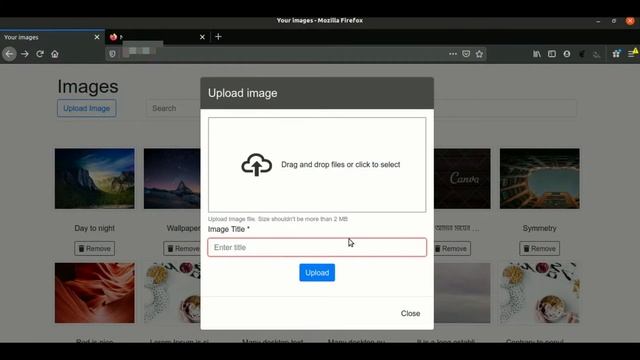Remove the Canva image
This screenshot has width=640, height=360.
pos(452,249)
